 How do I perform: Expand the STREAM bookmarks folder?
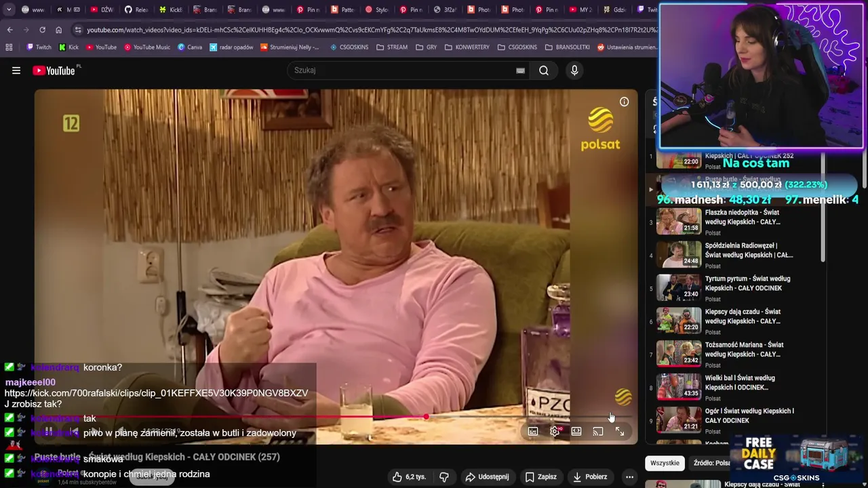tap(392, 47)
